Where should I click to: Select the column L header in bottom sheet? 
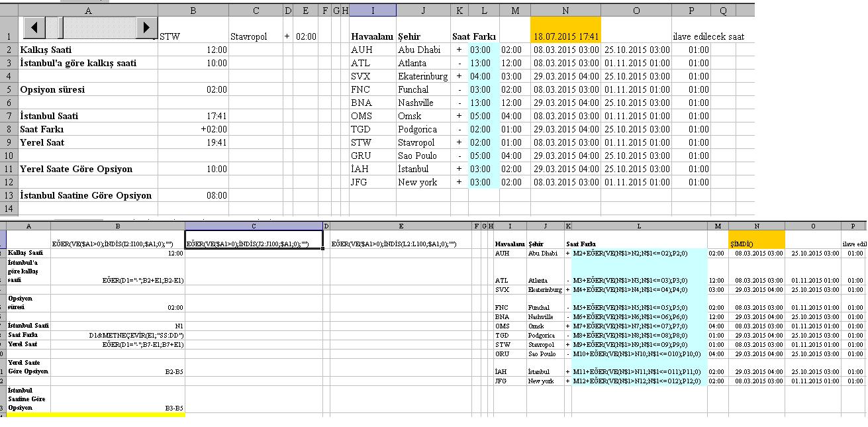click(639, 226)
